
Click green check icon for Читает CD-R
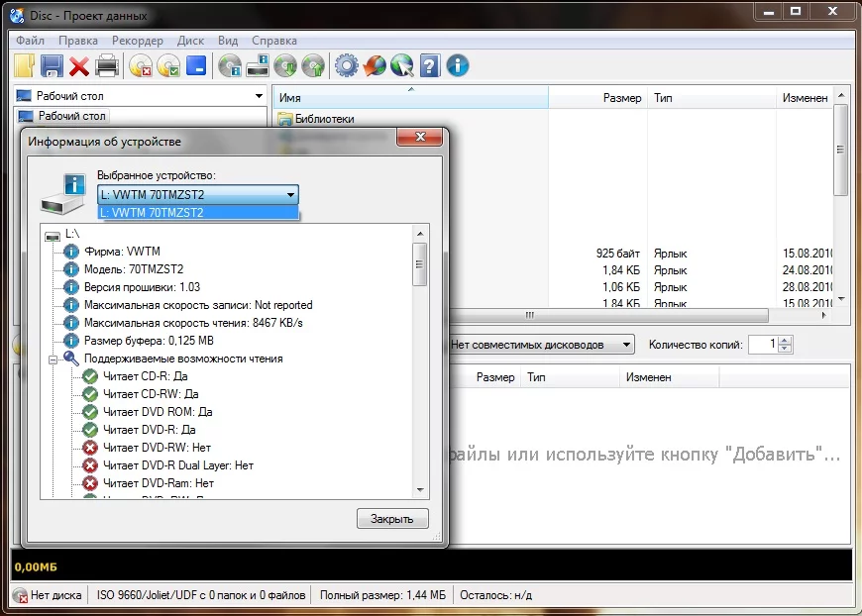pyautogui.click(x=90, y=376)
